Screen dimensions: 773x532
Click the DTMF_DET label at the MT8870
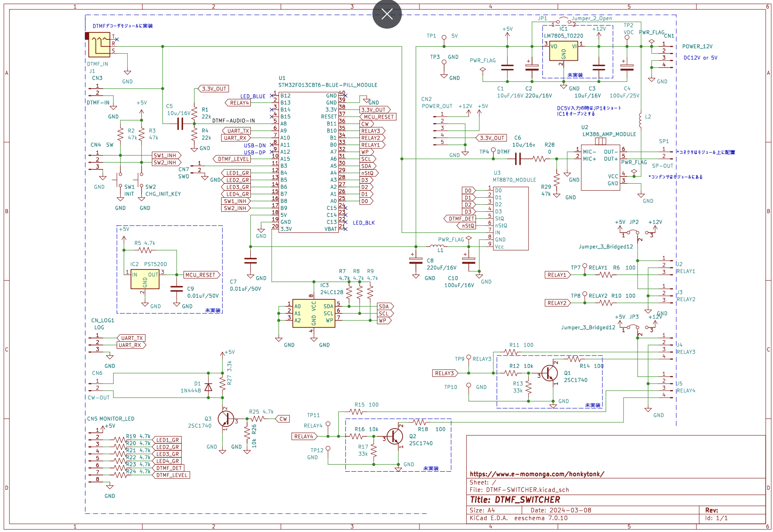click(461, 219)
